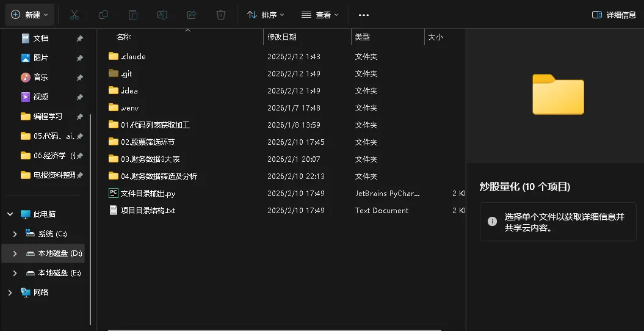Viewport: 644px width, 331px height.
Task: Click the date 2026/1/7 17:48
Action: tap(294, 108)
